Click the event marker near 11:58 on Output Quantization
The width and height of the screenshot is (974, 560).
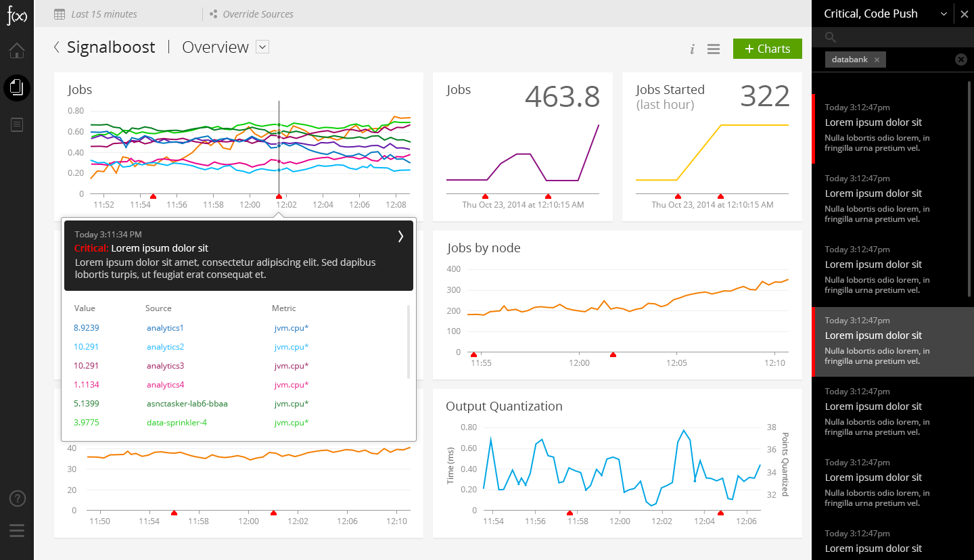click(570, 513)
